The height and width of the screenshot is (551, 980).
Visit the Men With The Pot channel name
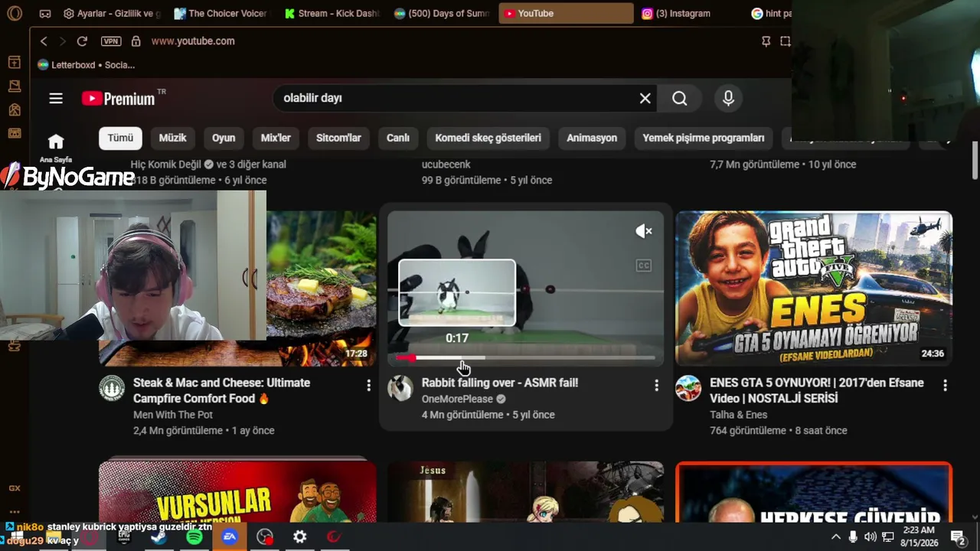pyautogui.click(x=173, y=415)
